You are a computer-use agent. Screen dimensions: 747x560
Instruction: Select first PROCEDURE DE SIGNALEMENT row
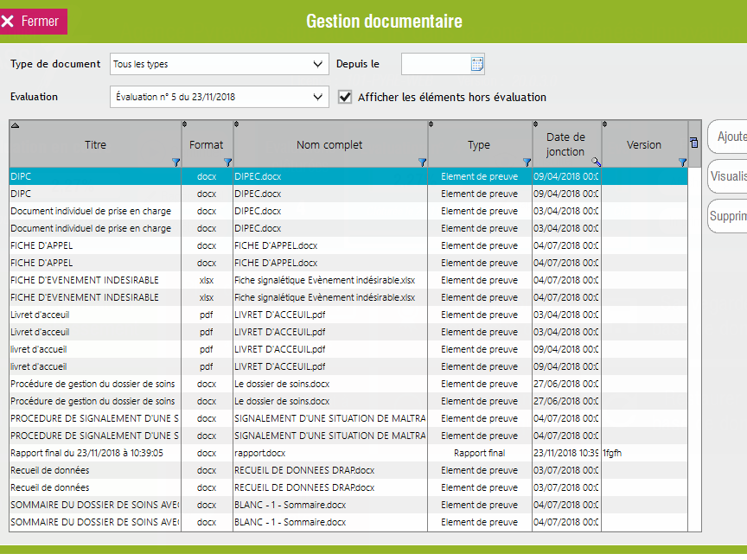(348, 418)
